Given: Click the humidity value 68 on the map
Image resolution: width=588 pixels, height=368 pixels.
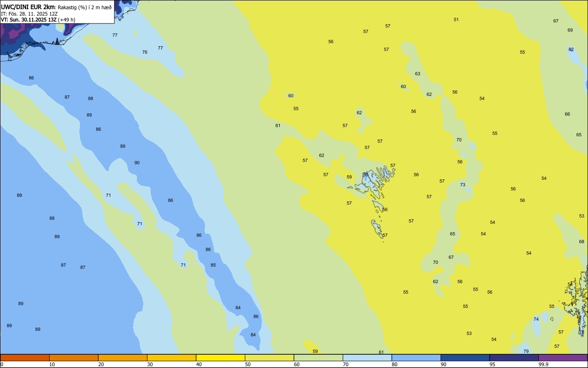Looking at the screenshot, I should click(x=582, y=242).
